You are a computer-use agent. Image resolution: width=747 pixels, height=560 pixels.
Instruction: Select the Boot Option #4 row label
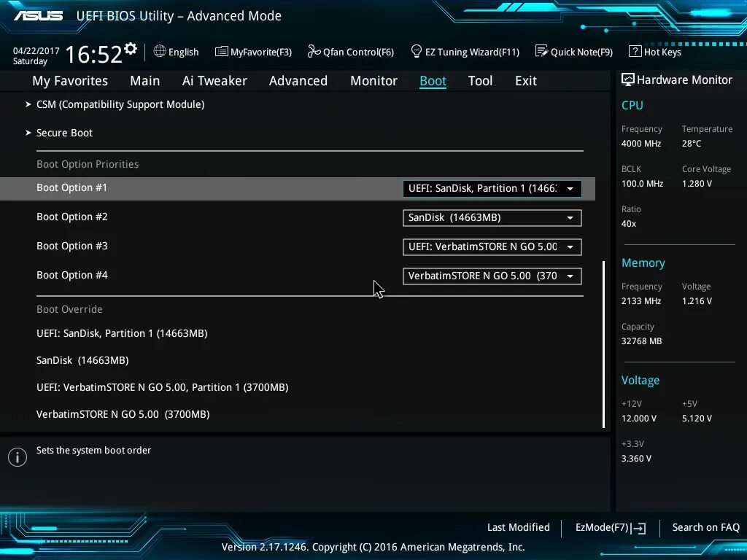tap(72, 275)
